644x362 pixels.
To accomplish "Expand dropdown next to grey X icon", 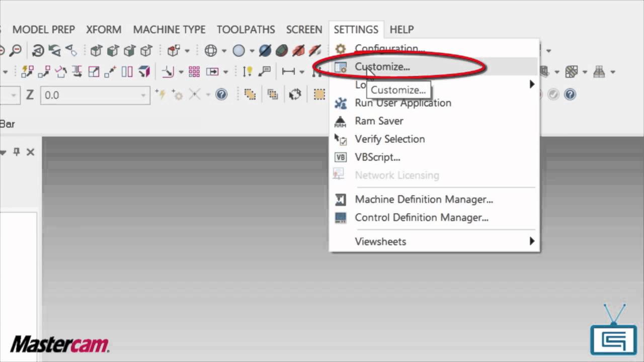I will click(x=207, y=95).
